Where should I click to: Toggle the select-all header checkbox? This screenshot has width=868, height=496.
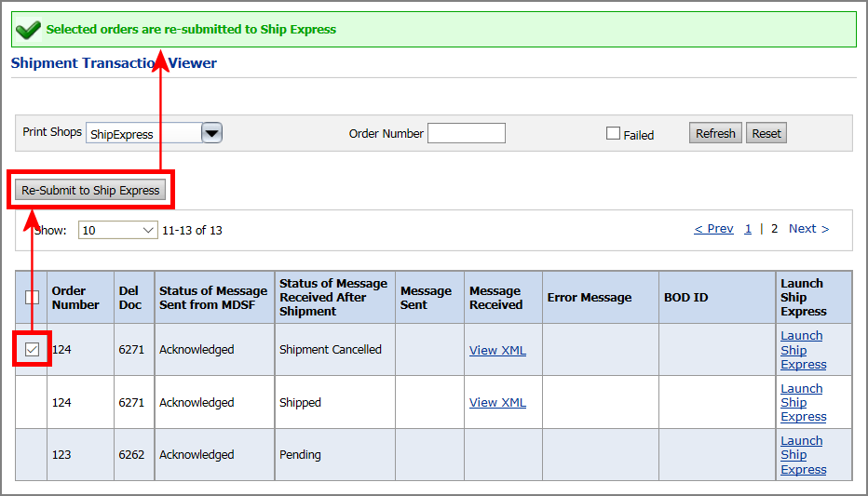(x=32, y=297)
